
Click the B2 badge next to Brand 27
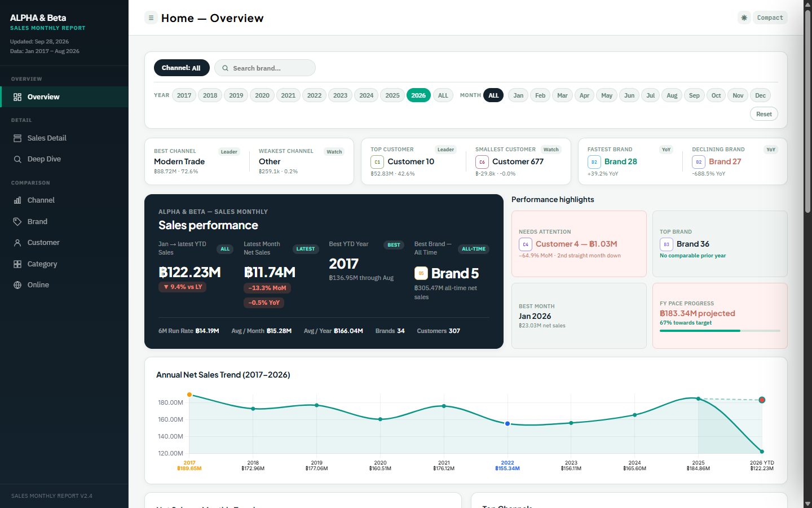699,162
